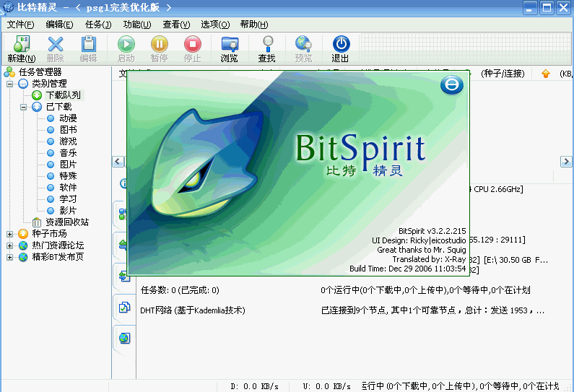Select the 游戏 category
The height and width of the screenshot is (392, 574).
click(68, 141)
